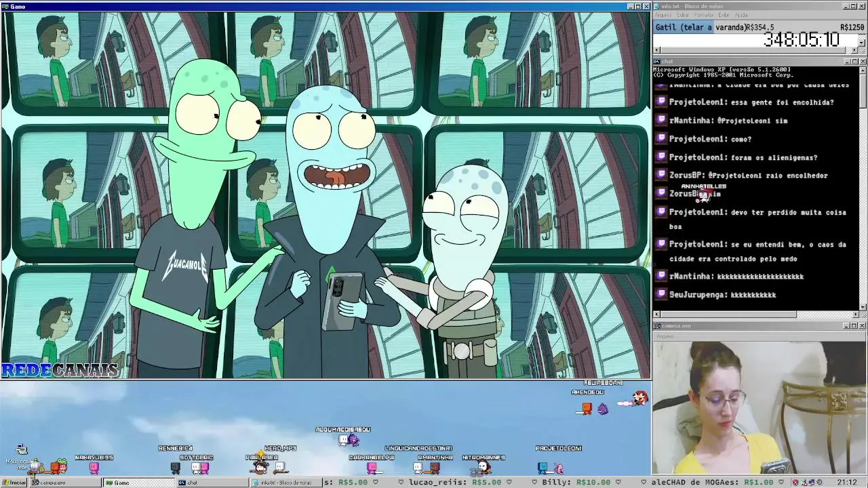Click the heart icon after aleCHAD's R$1.00
The height and width of the screenshot is (488, 868).
point(782,483)
